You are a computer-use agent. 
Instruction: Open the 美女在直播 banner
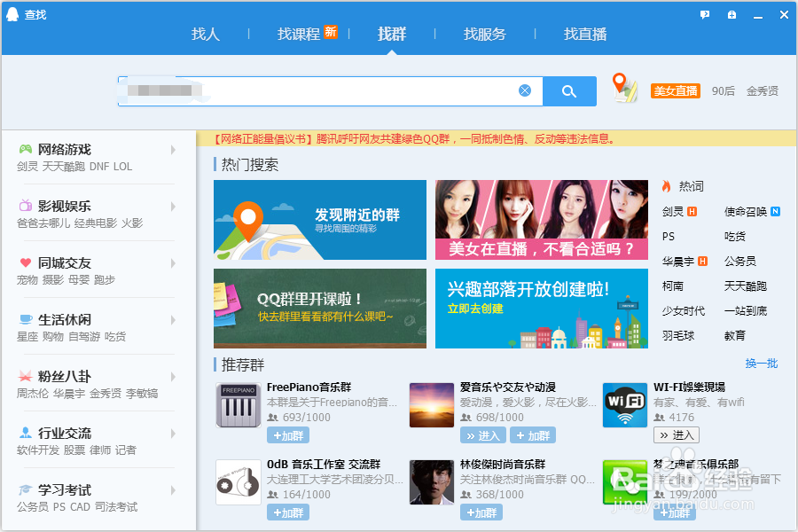542,220
